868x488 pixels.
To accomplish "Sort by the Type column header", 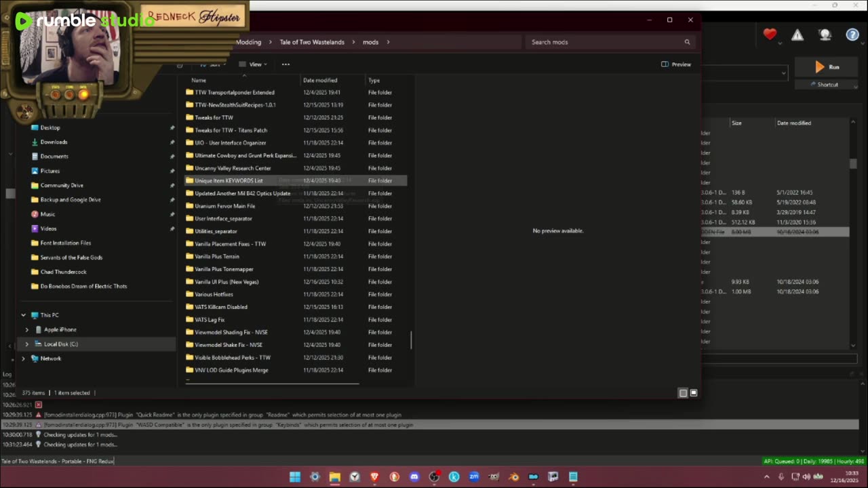I will coord(374,80).
